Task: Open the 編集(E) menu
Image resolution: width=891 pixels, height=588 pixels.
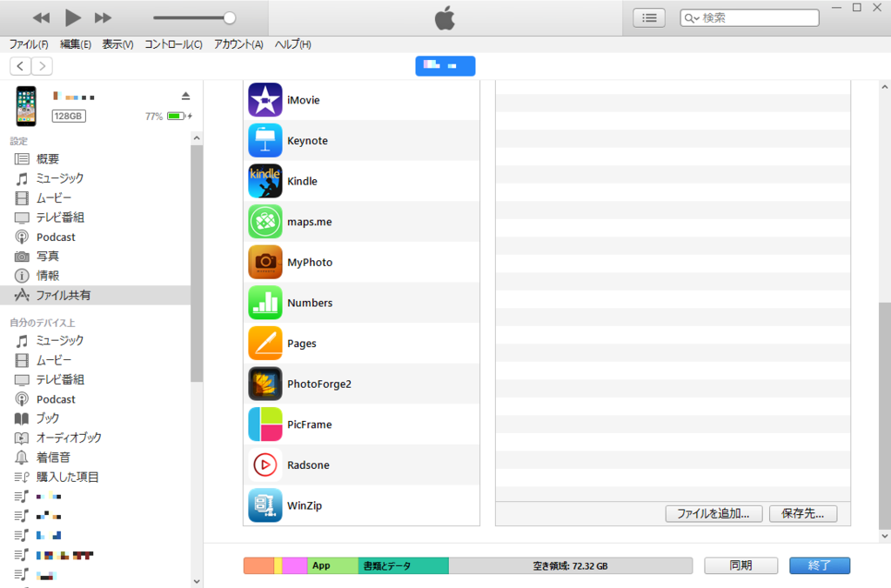Action: click(x=76, y=44)
